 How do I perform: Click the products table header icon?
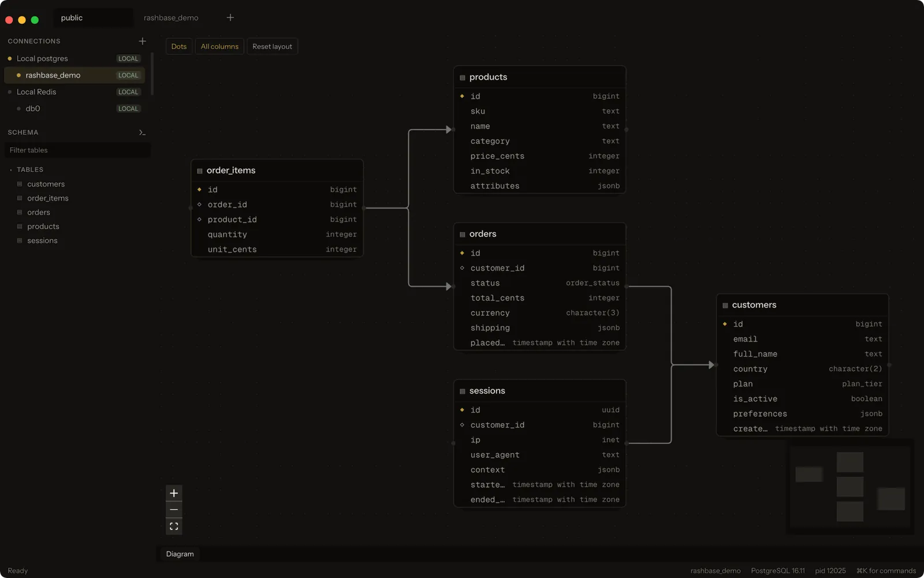coord(463,77)
